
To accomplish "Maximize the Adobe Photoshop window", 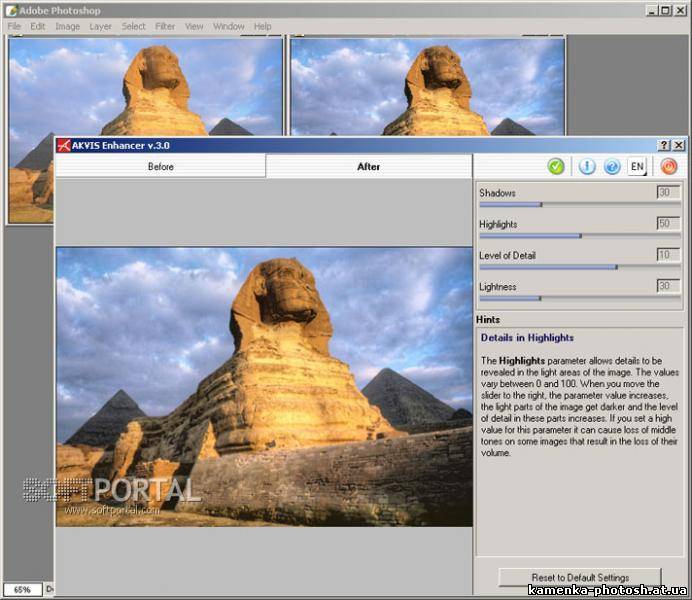I will pyautogui.click(x=666, y=10).
